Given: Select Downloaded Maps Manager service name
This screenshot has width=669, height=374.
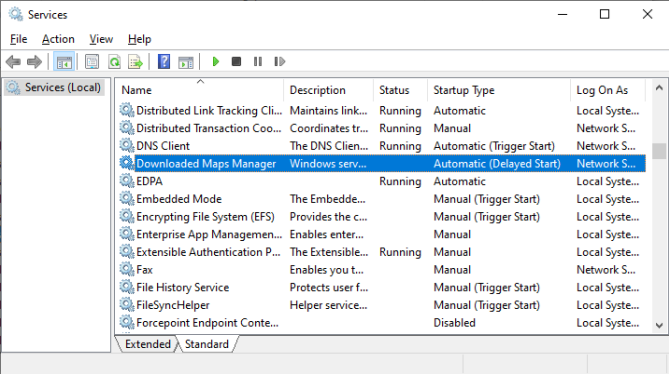Looking at the screenshot, I should [206, 164].
